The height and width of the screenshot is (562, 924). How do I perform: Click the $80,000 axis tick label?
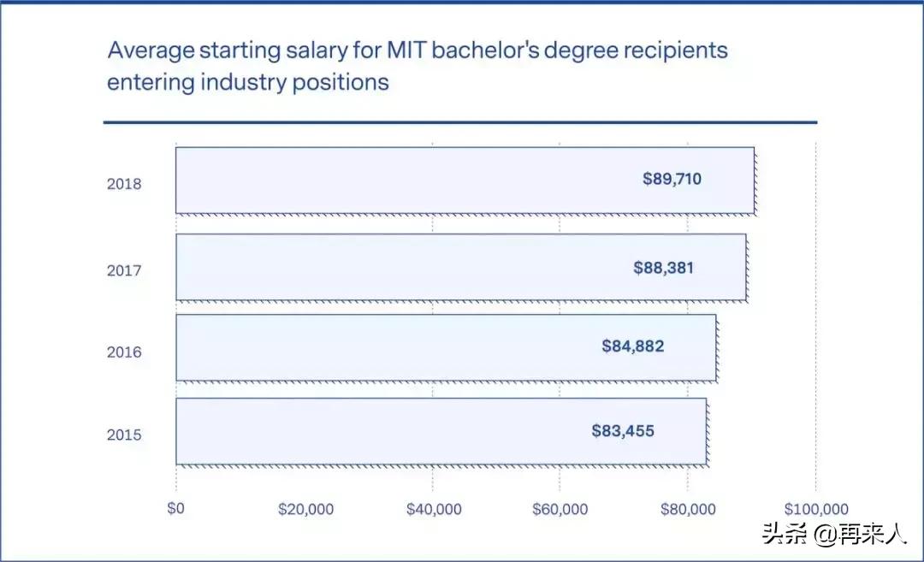click(x=687, y=510)
